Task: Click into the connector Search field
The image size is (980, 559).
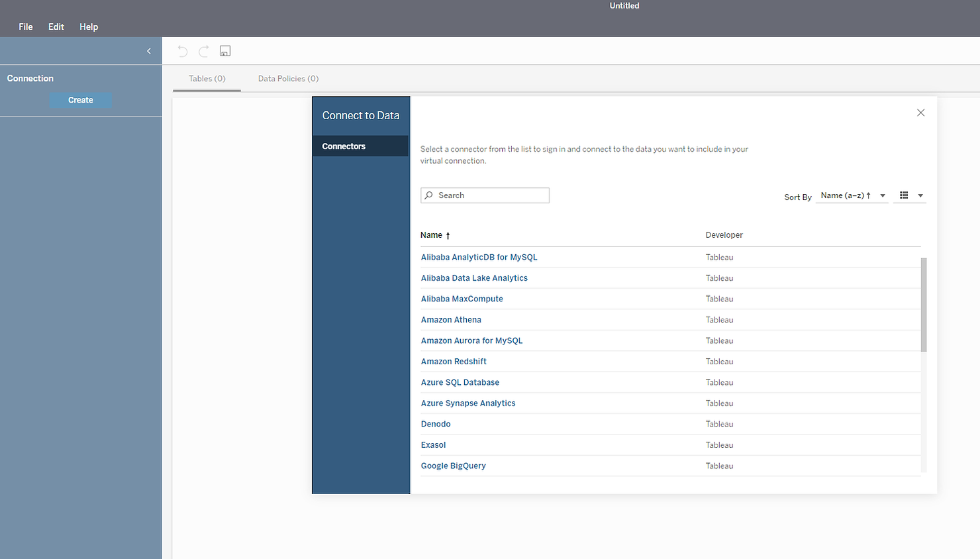Action: [485, 195]
